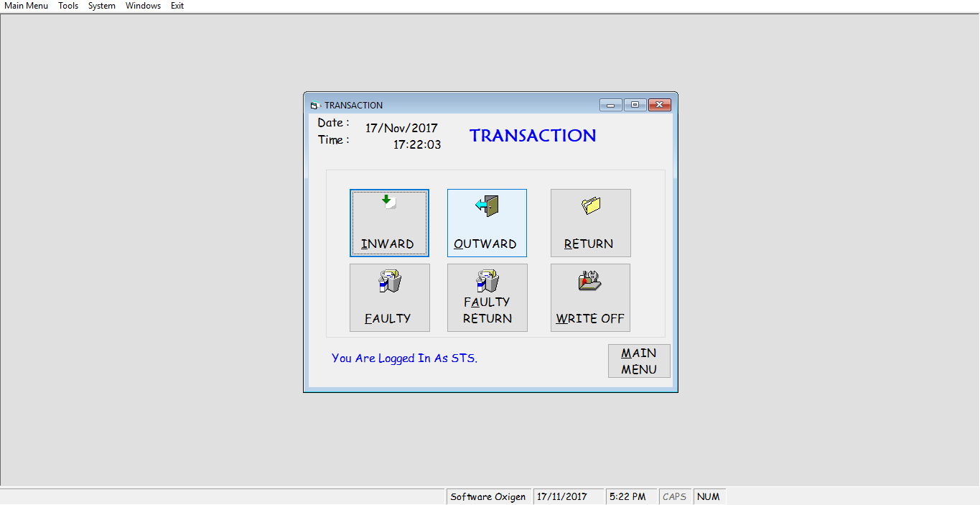Maximize the Transaction window

635,105
